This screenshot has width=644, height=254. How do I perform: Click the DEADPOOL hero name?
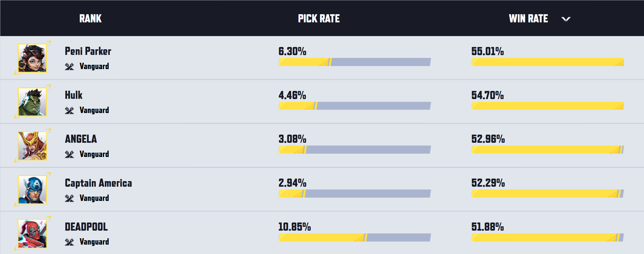coord(86,227)
